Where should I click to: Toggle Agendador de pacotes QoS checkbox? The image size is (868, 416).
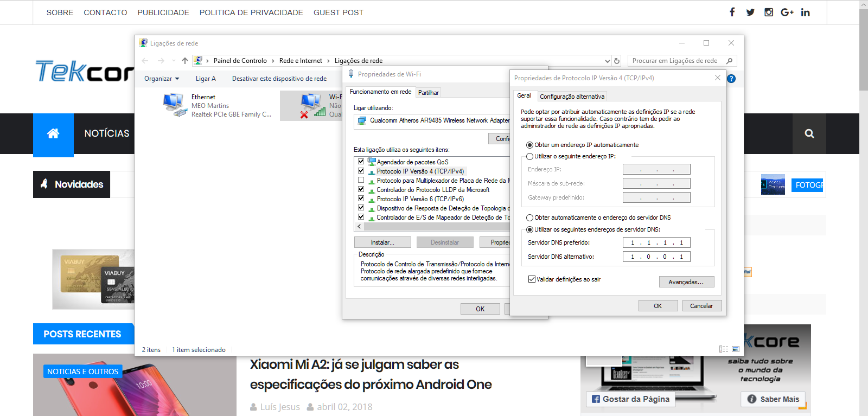[x=361, y=162]
